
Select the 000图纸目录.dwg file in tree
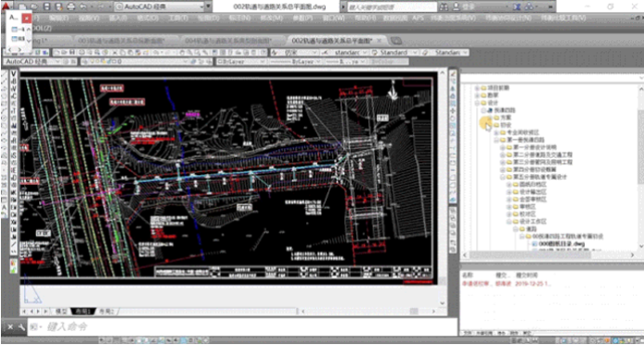point(561,244)
